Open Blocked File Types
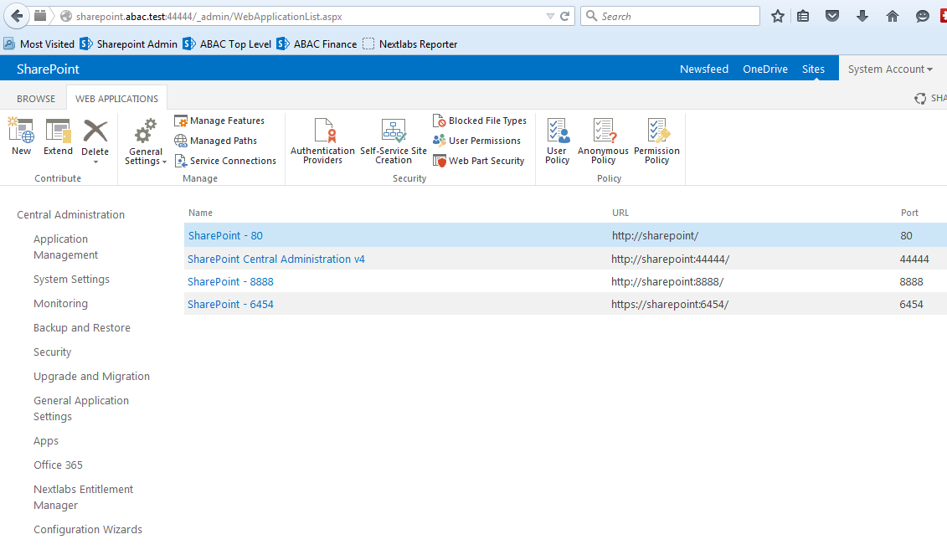947x560 pixels. click(x=480, y=121)
